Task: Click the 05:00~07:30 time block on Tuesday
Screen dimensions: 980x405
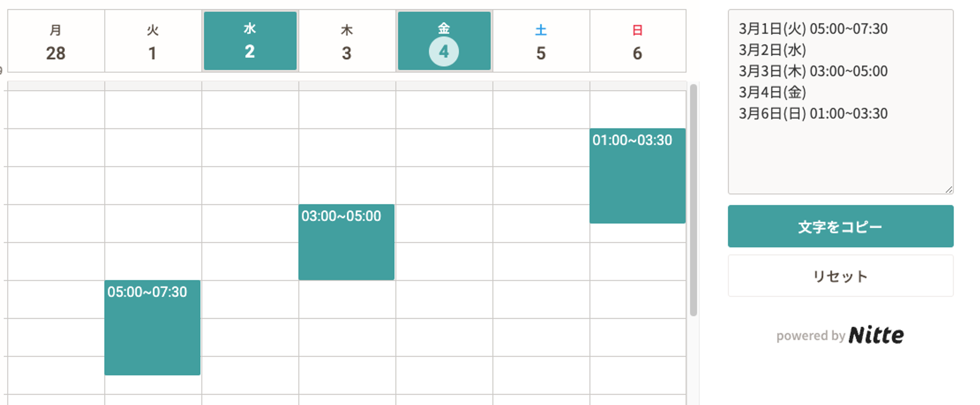Action: (x=152, y=328)
